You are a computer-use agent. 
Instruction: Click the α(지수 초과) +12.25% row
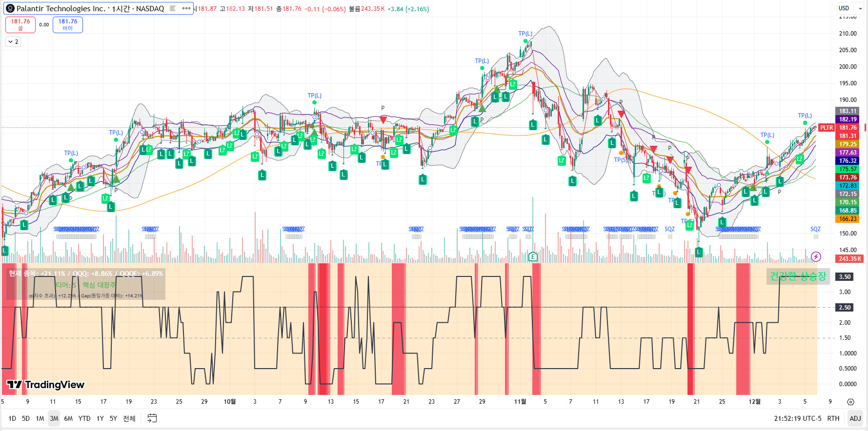click(86, 296)
